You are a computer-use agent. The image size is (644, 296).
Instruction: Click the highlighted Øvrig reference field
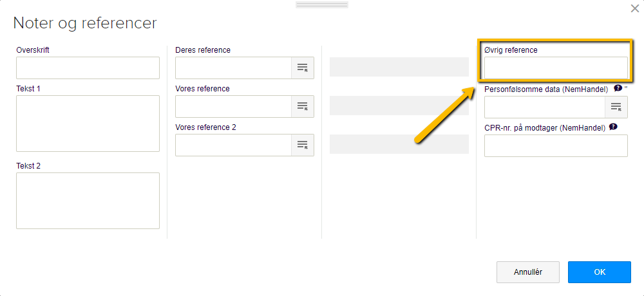coord(556,68)
